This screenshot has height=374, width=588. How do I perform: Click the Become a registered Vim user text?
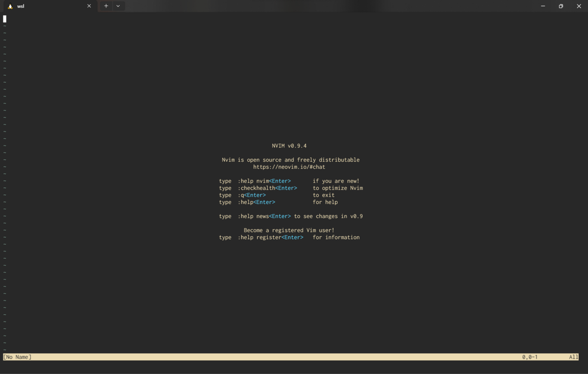pos(289,230)
